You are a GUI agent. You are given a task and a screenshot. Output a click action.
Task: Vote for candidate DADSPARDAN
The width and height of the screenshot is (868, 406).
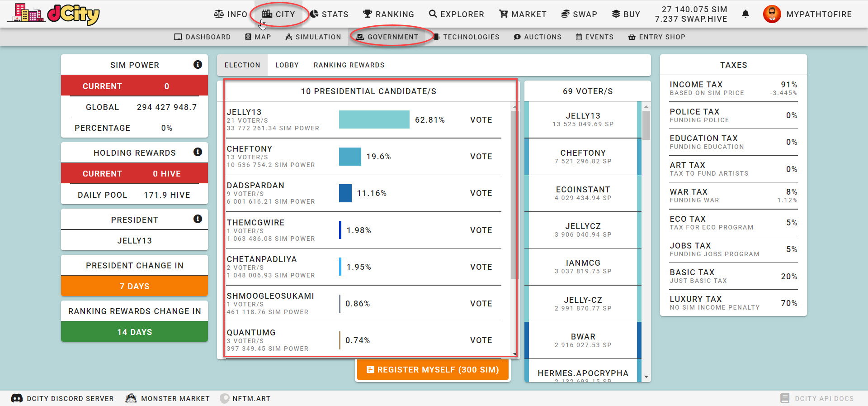[481, 193]
